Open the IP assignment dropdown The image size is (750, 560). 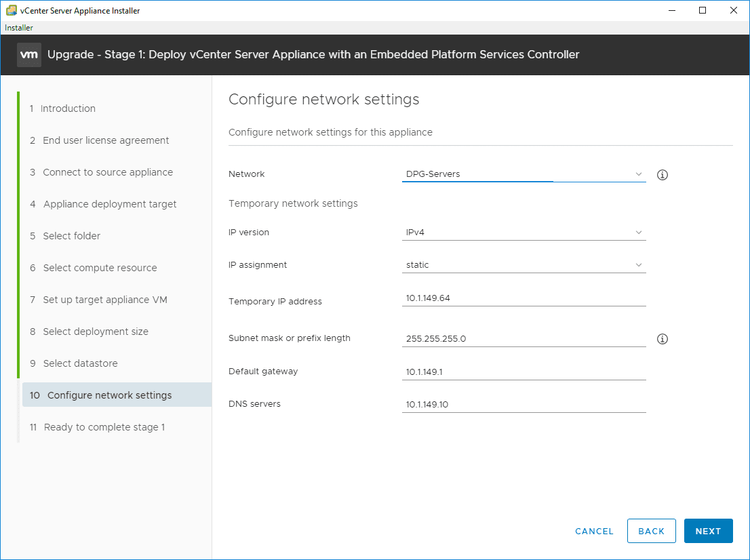click(524, 265)
